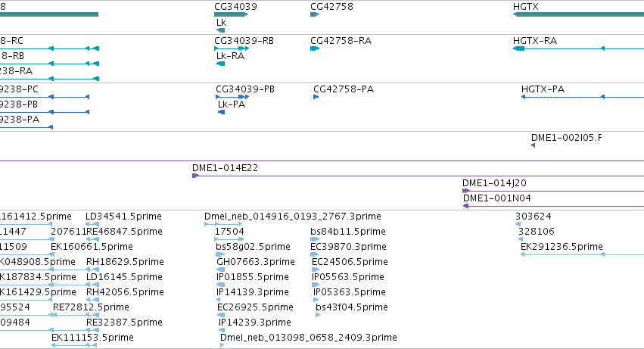Click the CG42758-PA protein arrow
Screen dimensions: 644x349
tap(316, 97)
